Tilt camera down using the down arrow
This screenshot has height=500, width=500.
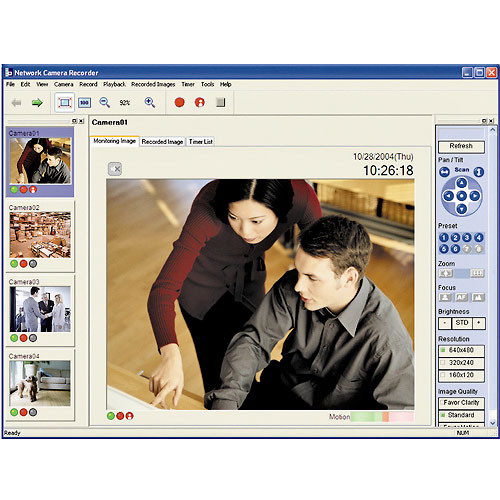(x=461, y=209)
